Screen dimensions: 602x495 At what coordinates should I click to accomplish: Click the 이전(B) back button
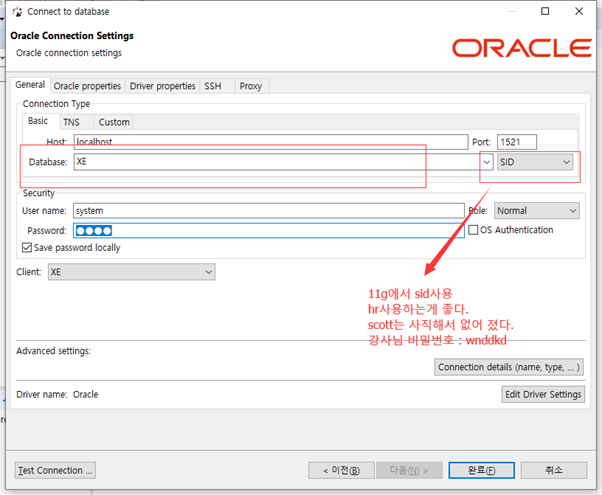(341, 470)
